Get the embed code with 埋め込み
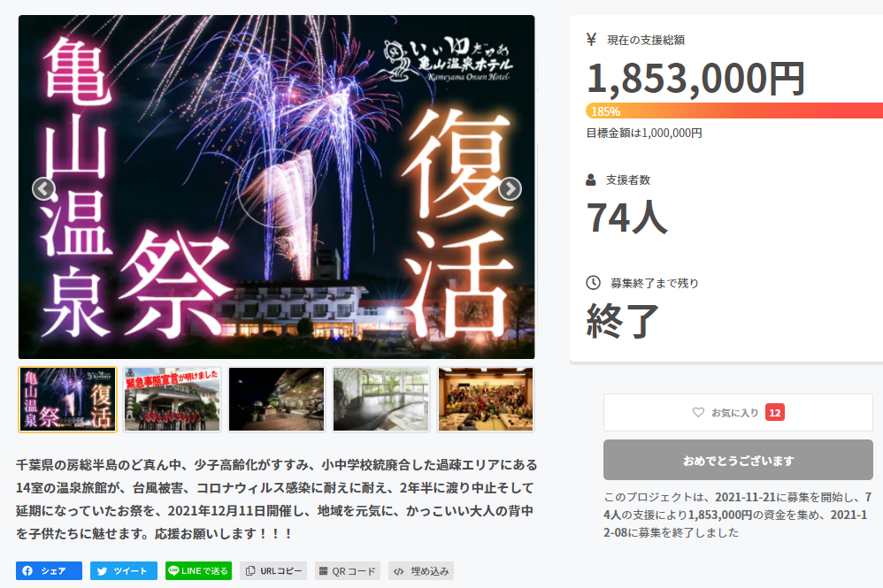 (x=420, y=570)
